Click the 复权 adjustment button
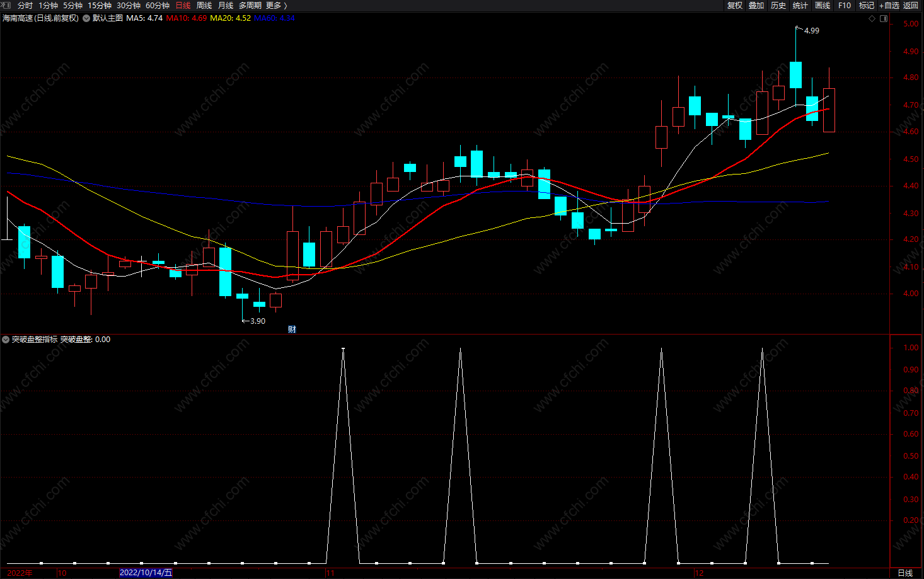The image size is (924, 579). (x=735, y=5)
